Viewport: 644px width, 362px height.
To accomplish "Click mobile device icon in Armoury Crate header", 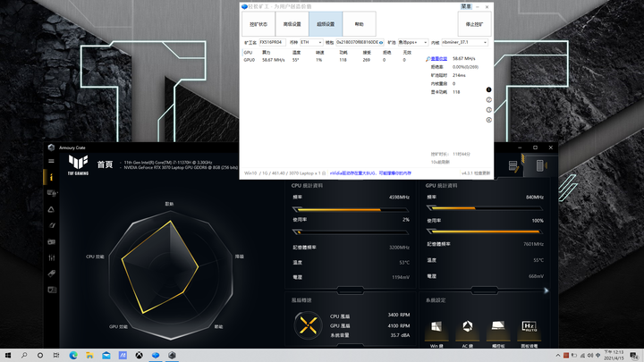I will click(x=540, y=165).
